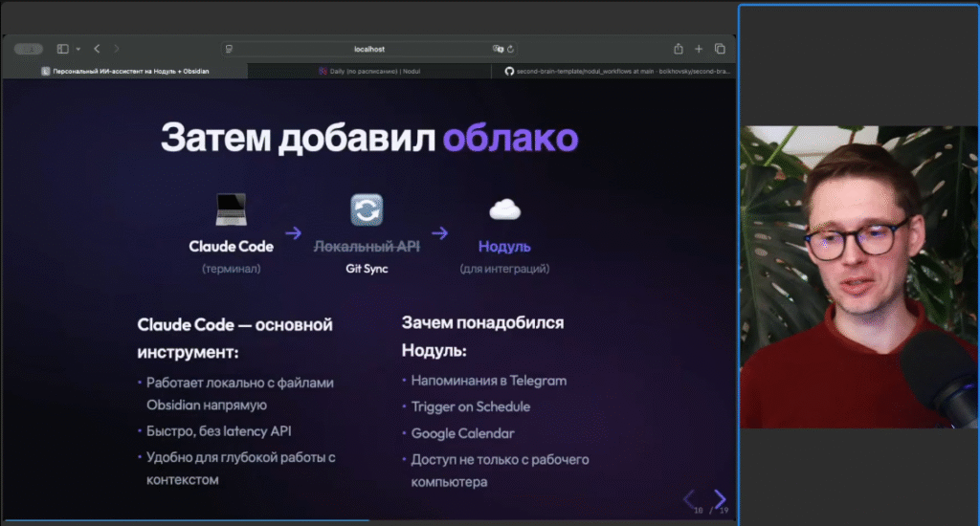
Task: Select the Claude Code diagram label
Action: (232, 247)
